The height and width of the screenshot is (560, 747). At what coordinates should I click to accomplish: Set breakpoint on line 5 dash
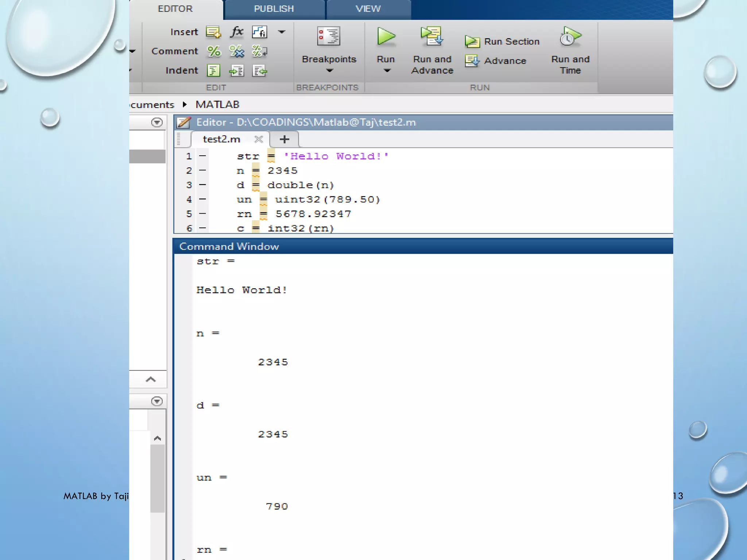[x=203, y=214]
